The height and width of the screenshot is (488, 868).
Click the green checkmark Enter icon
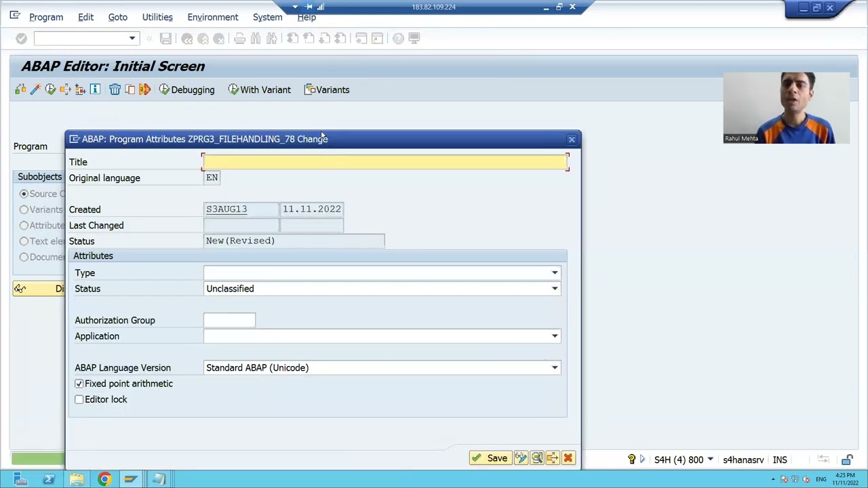click(x=21, y=39)
